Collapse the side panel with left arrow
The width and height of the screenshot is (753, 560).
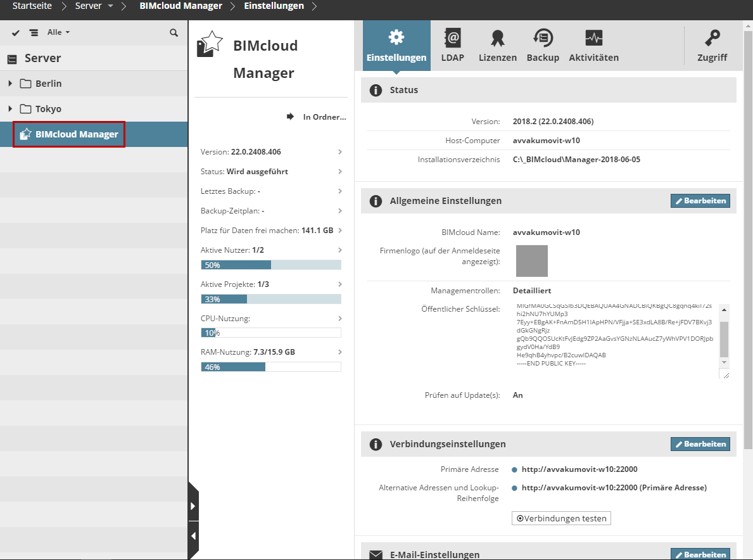pyautogui.click(x=193, y=536)
